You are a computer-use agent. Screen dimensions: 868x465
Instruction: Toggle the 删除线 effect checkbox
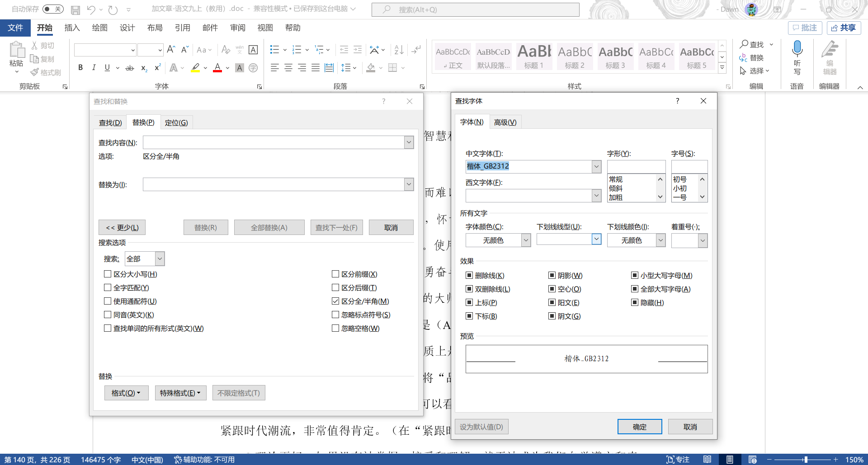469,275
